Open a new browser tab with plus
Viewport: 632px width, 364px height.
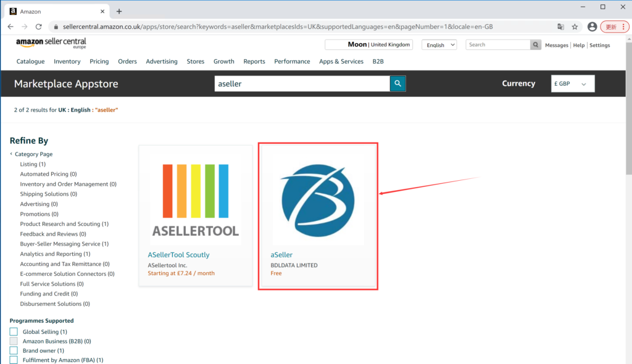point(119,11)
